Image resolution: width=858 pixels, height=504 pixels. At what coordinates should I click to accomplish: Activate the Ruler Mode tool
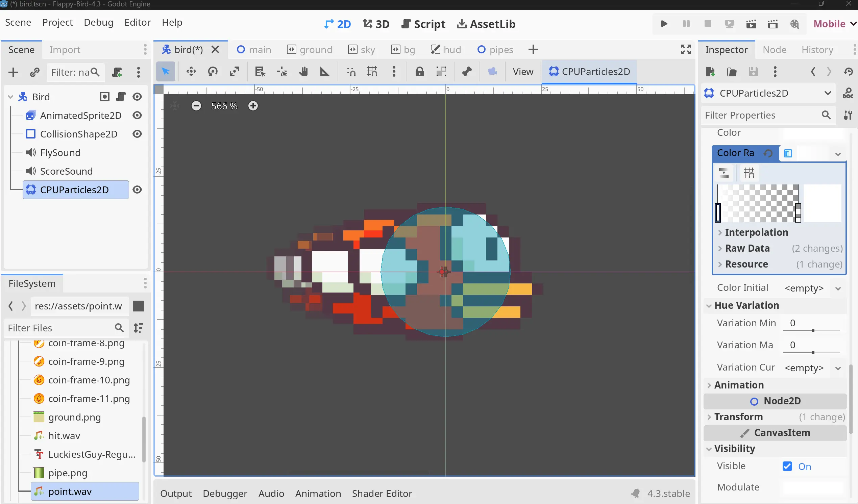tap(325, 72)
